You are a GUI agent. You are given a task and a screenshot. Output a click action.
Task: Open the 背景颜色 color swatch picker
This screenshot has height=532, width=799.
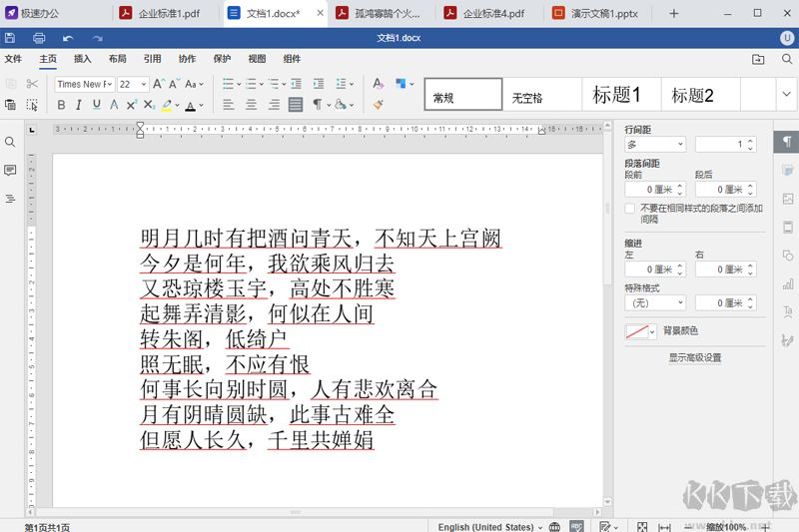click(640, 331)
